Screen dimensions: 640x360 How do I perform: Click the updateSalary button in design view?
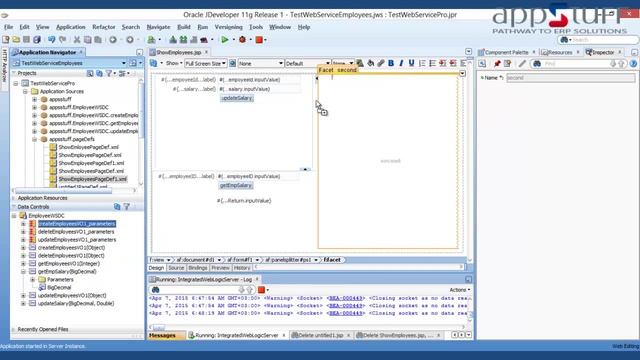[x=237, y=98]
